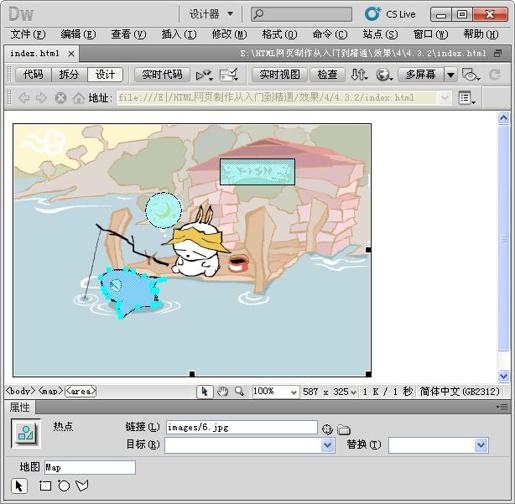Activate the Select tool in status bar
515x504 pixels.
click(205, 392)
